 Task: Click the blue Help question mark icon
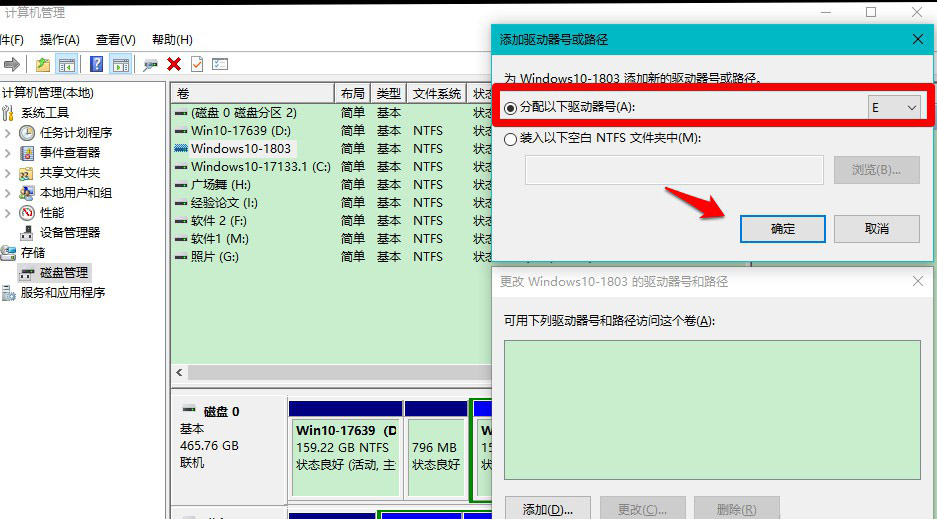tap(97, 64)
